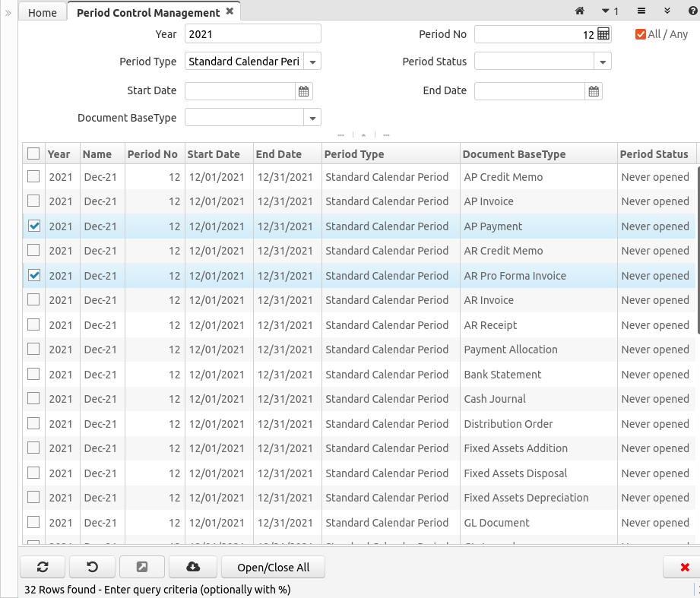Open the End Date calendar picker
This screenshot has width=700, height=598.
(594, 91)
